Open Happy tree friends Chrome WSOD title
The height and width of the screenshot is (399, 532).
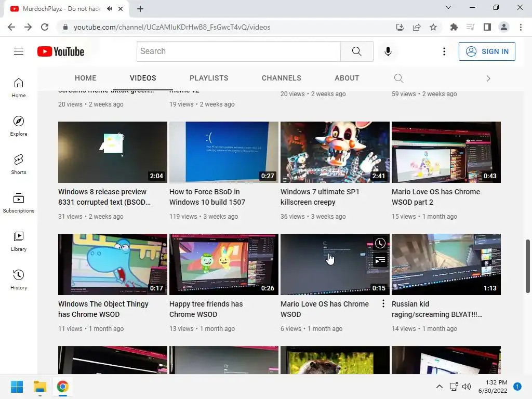point(206,309)
